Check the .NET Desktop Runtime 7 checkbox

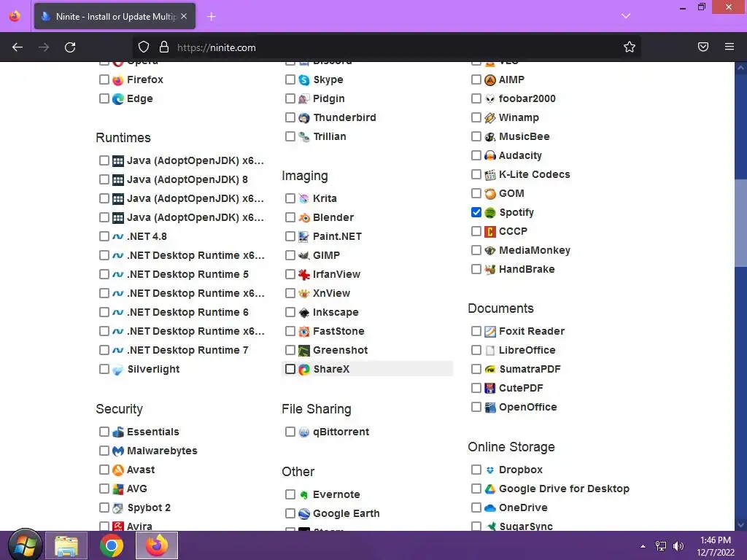coord(104,350)
